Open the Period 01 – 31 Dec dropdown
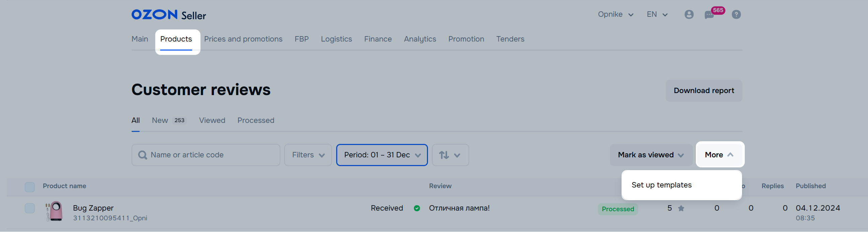Viewport: 868px width, 232px height. [382, 155]
